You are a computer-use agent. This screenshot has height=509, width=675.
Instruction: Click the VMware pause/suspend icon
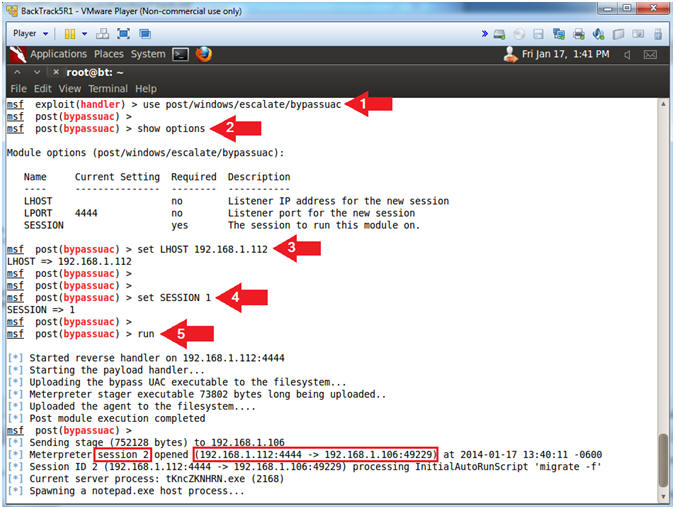point(70,34)
